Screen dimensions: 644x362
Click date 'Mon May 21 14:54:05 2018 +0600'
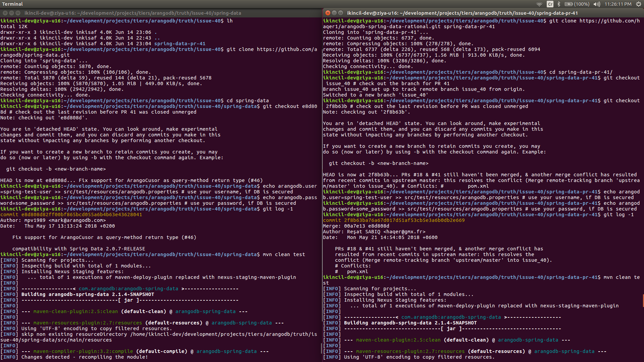click(392, 237)
